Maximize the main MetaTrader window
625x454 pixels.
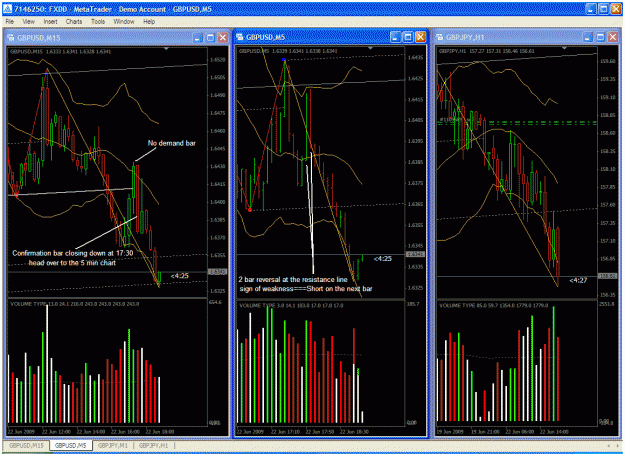(603, 9)
